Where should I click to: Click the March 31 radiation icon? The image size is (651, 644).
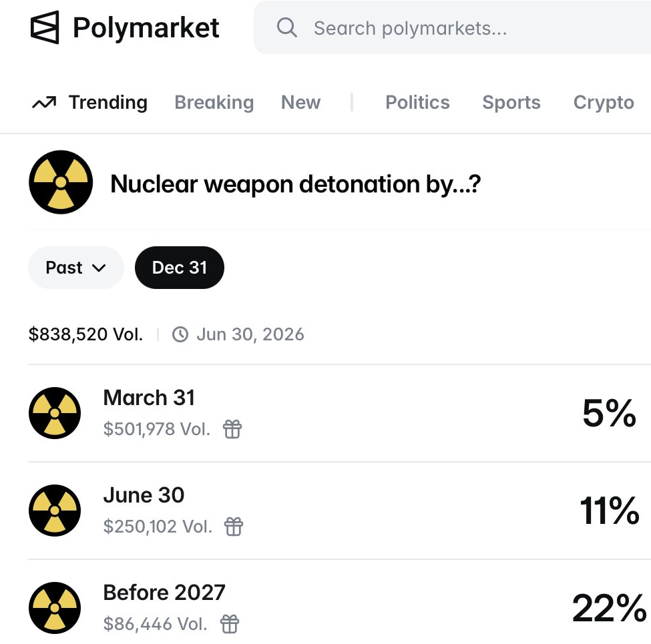click(x=55, y=413)
